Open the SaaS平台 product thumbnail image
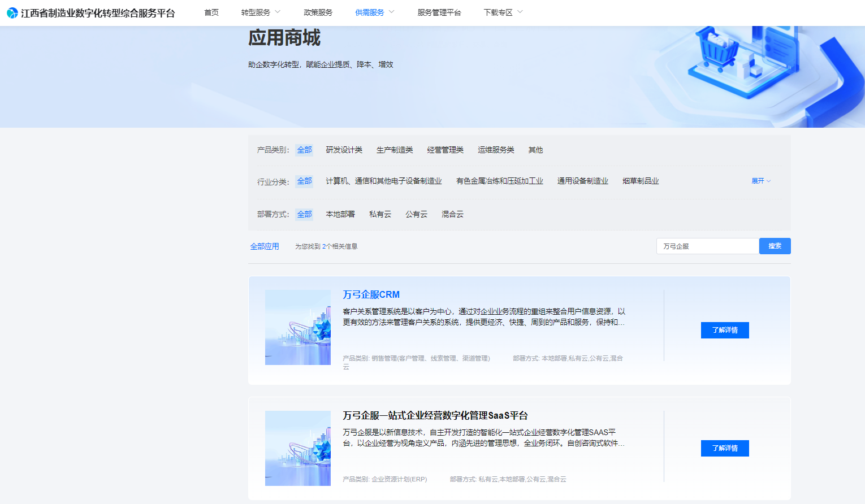865x504 pixels. [x=297, y=448]
